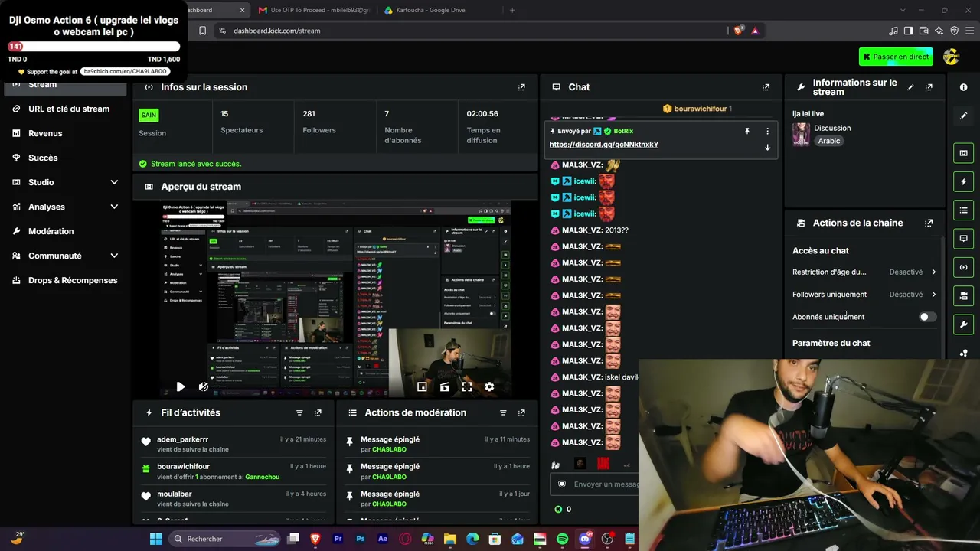Pop out the Infos sur la session panel

click(521, 87)
